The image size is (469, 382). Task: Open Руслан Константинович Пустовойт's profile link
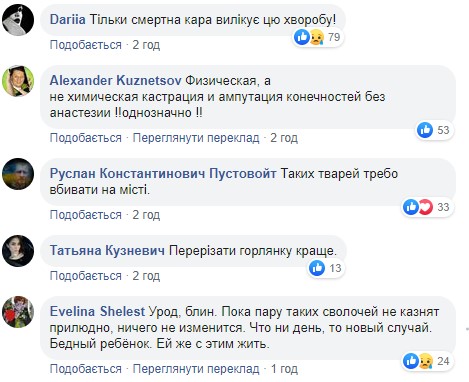coord(163,173)
